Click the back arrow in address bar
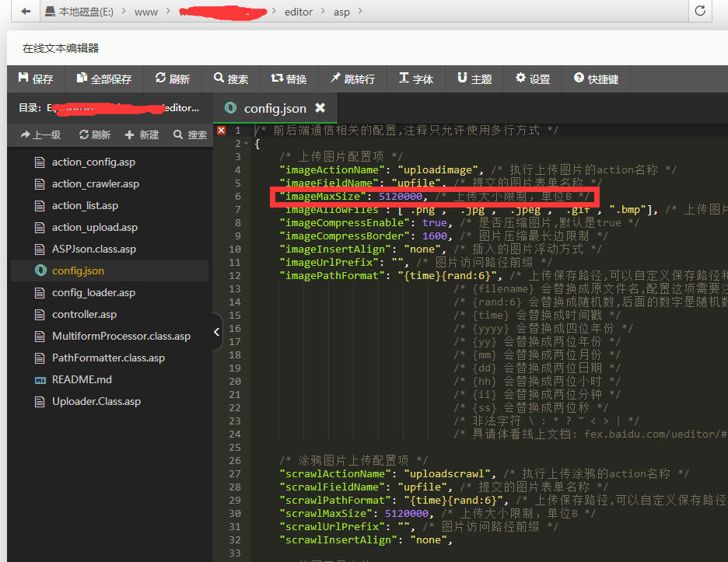This screenshot has height=562, width=728. pos(26,11)
